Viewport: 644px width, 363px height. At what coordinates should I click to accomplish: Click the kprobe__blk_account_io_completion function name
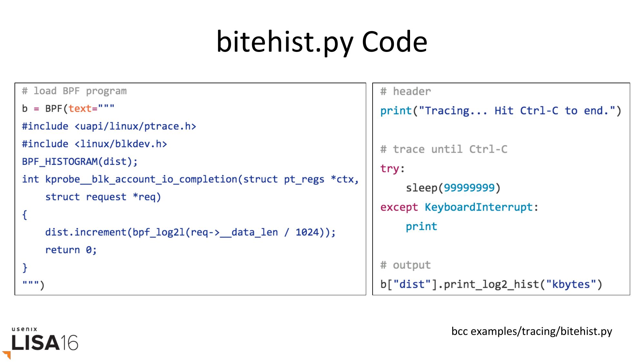click(141, 179)
